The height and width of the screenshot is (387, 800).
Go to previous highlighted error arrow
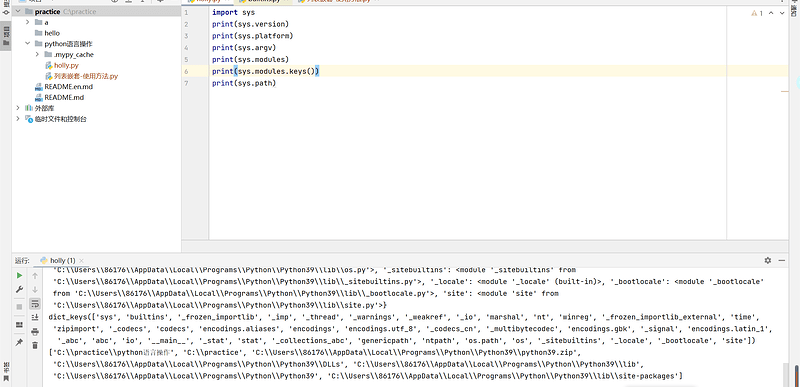[x=771, y=13]
